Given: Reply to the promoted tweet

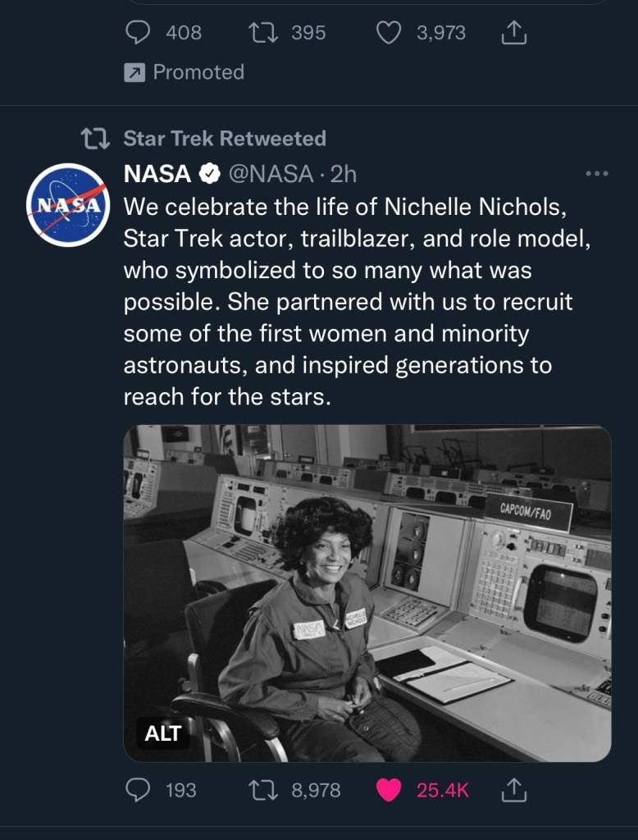Looking at the screenshot, I should (x=138, y=33).
